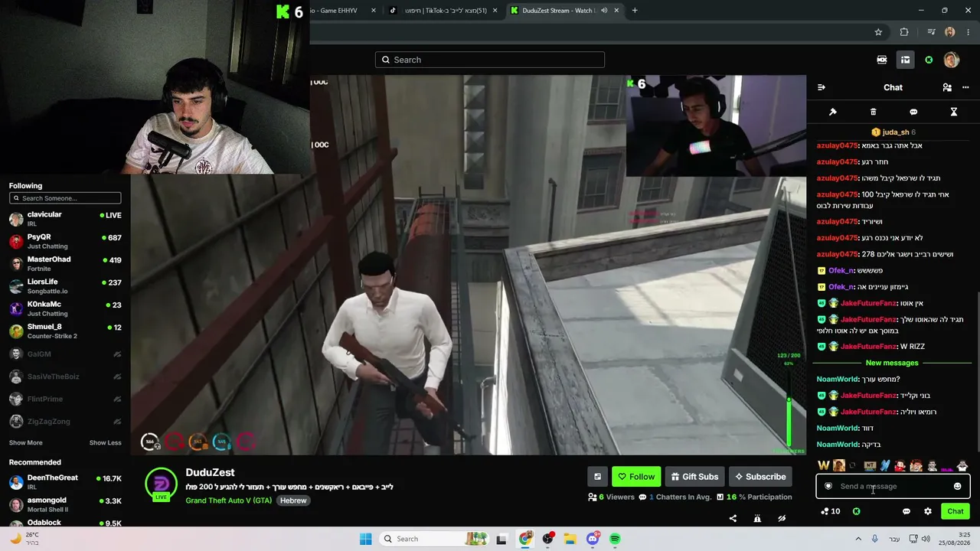Click the channel points icon showing 10
Screen dimensions: 980x551
pos(830,511)
